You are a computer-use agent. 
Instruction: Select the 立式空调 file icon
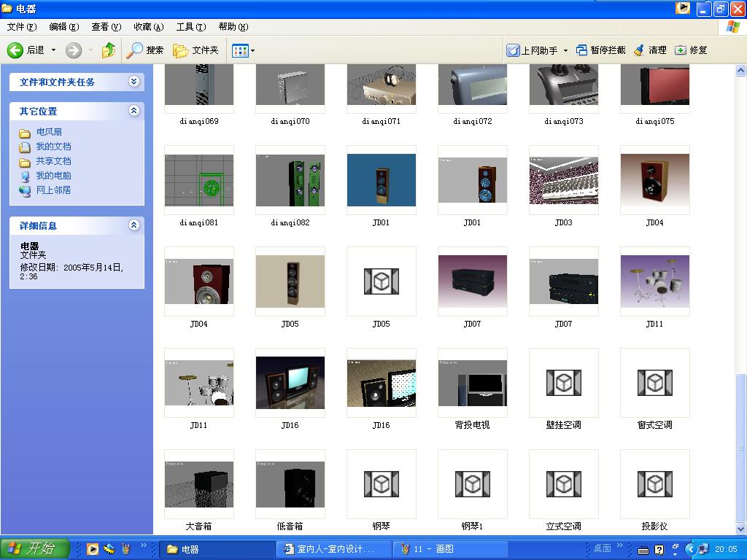[564, 484]
